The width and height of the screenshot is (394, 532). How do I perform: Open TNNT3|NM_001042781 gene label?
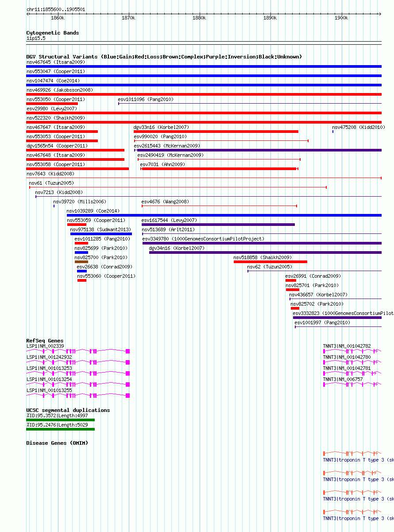coord(347,368)
